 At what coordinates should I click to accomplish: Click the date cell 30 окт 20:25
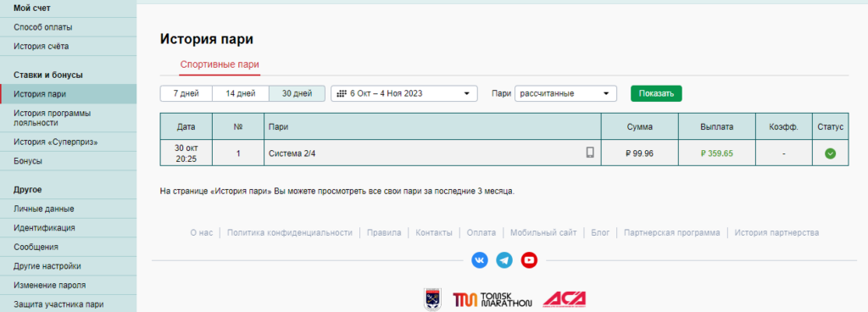[x=186, y=153]
